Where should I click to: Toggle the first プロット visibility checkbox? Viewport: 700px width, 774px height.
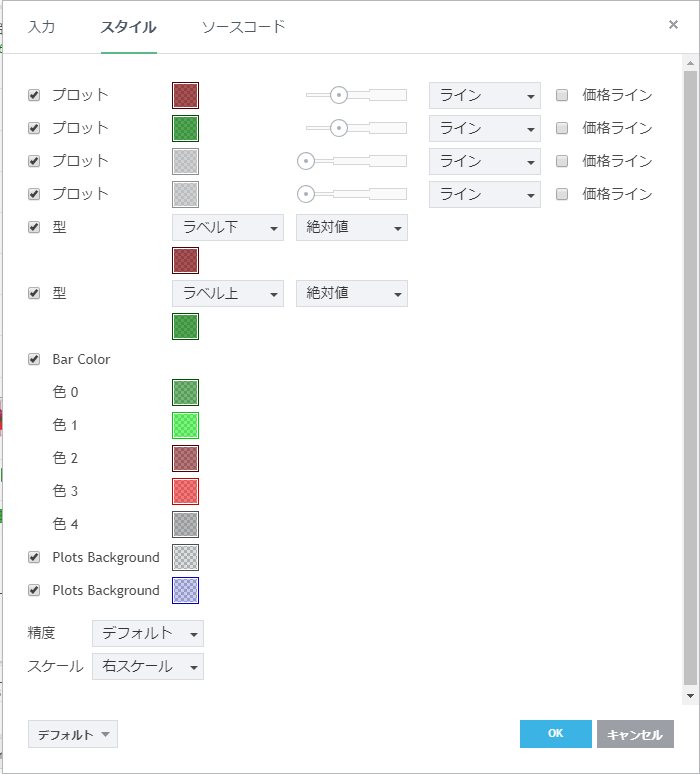click(34, 95)
